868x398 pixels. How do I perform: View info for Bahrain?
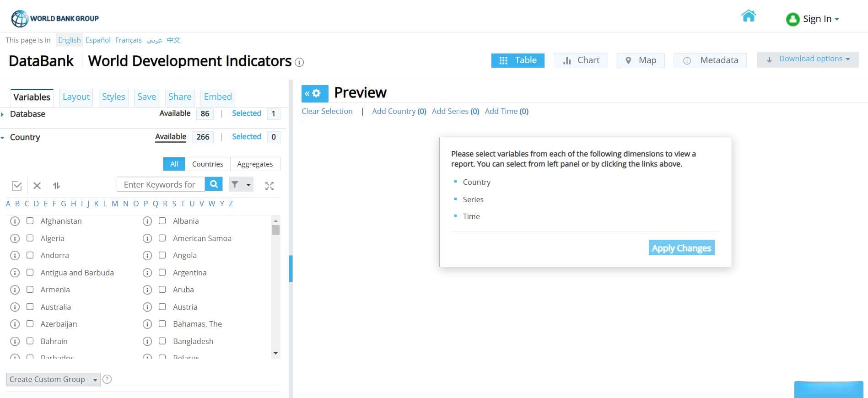(15, 341)
